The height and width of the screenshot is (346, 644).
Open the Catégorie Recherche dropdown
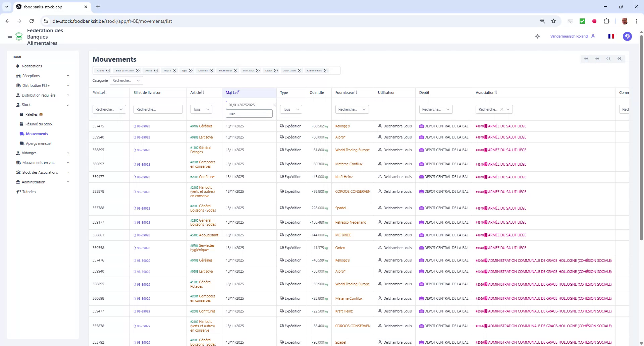pyautogui.click(x=126, y=80)
